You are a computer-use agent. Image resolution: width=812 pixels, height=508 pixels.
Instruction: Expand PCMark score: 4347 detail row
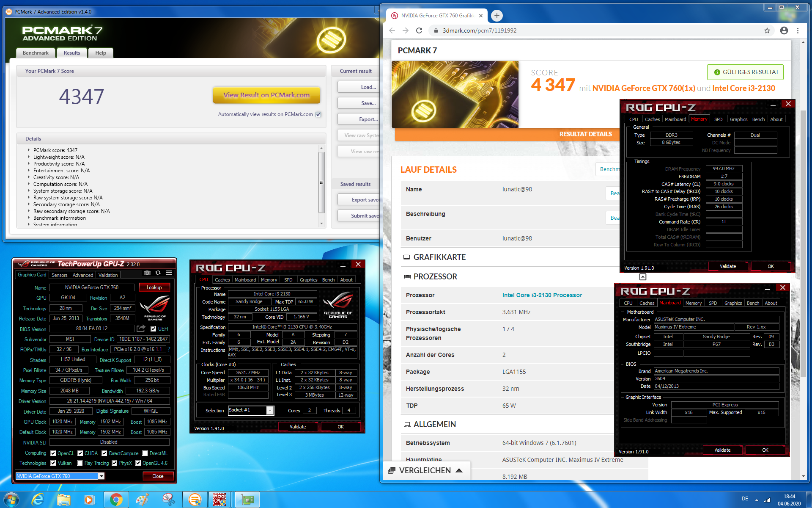point(29,150)
